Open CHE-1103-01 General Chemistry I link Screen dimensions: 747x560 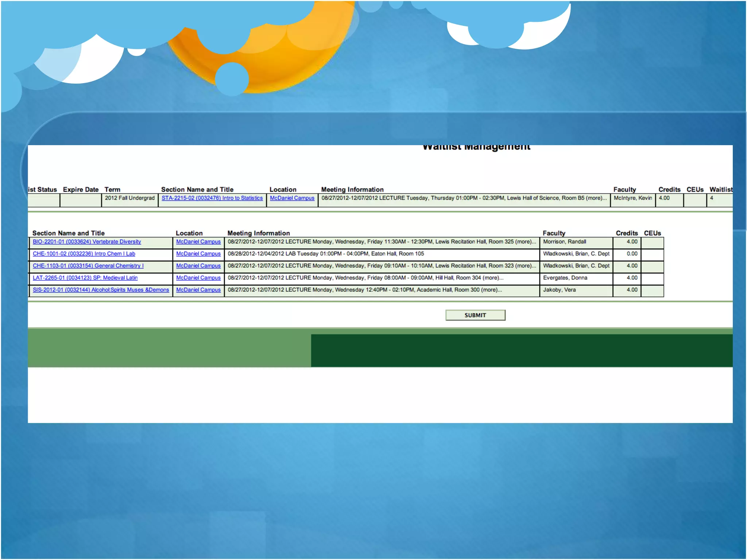click(x=88, y=266)
